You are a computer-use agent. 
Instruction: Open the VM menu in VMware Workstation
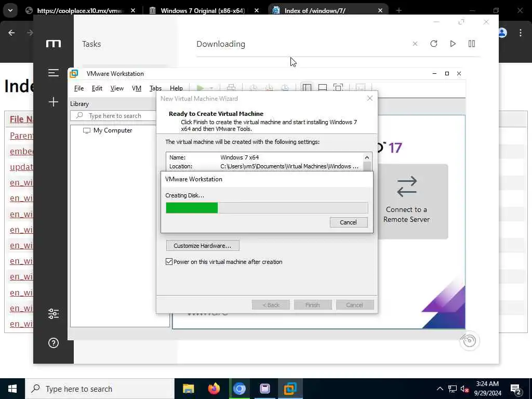137,88
